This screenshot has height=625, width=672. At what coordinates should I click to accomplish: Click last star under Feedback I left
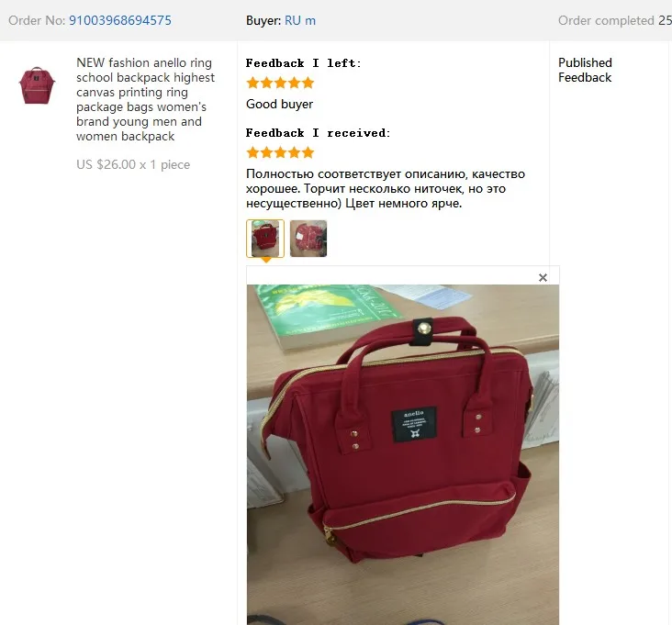coord(308,83)
